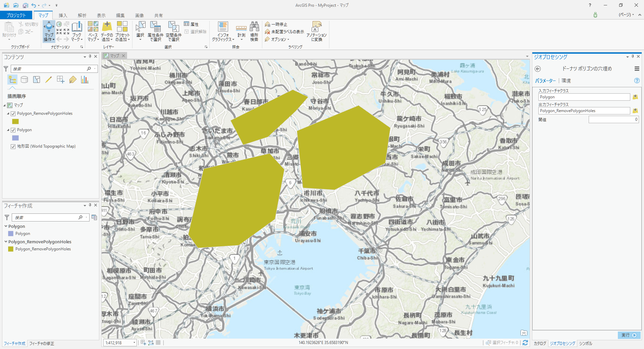This screenshot has width=644, height=349.
Task: Open the geoprocessing help icon
Action: [637, 81]
